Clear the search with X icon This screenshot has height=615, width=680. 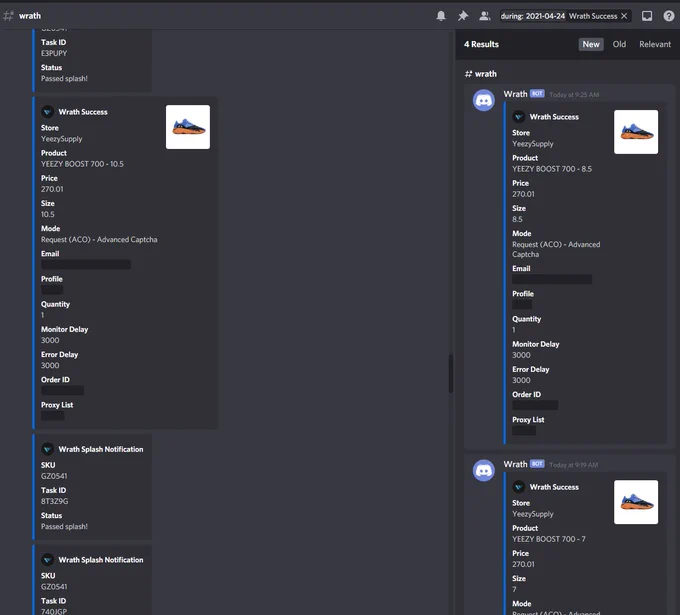point(624,16)
